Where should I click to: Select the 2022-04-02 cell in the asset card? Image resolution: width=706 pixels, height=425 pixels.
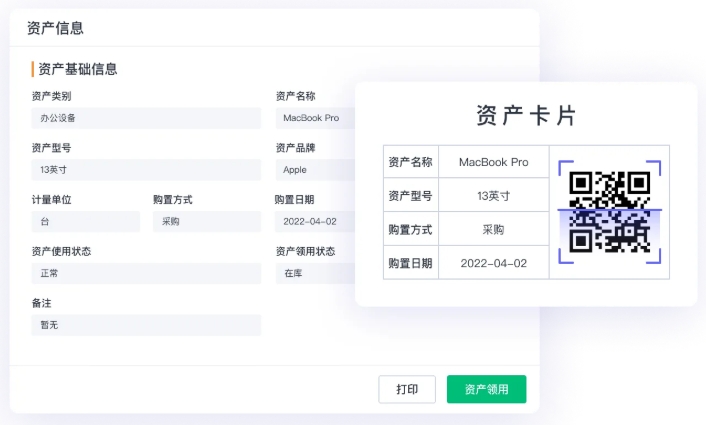point(493,263)
